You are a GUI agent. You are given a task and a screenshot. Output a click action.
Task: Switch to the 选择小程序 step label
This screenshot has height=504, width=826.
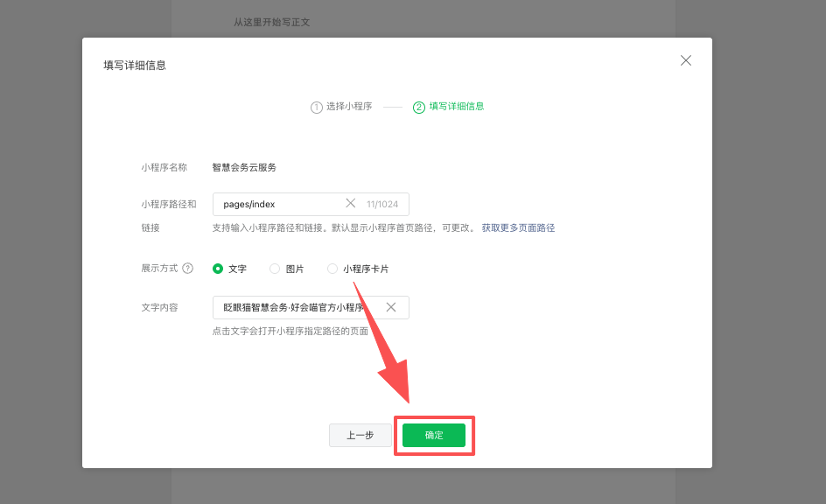pos(349,106)
